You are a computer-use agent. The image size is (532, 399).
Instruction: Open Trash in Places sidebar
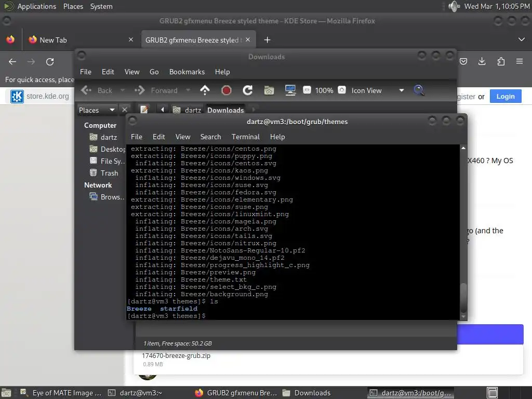click(x=103, y=172)
